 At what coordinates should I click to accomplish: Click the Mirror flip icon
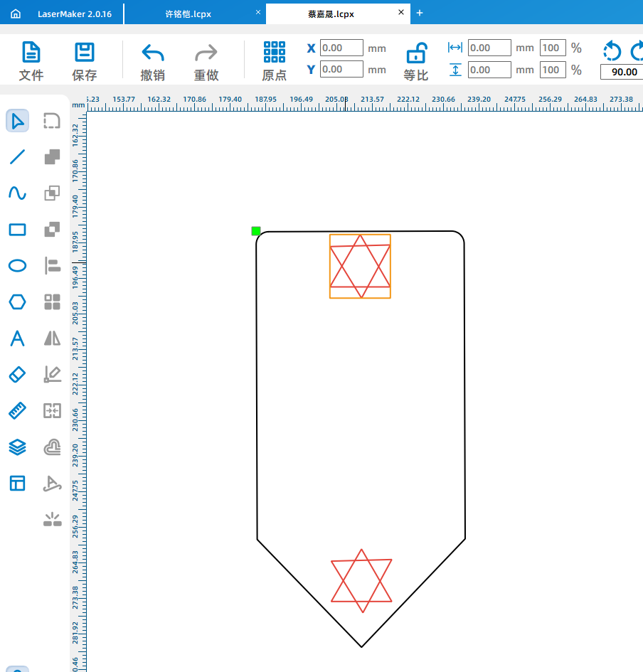pos(53,338)
